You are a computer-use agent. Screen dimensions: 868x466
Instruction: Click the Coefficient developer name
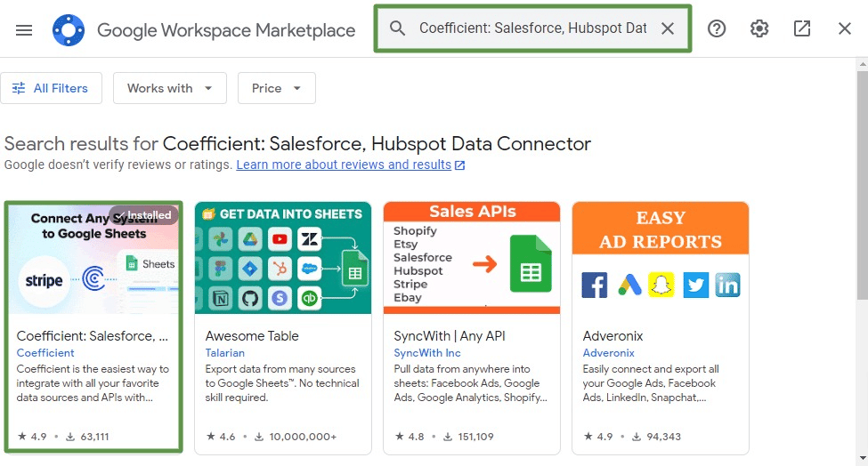point(45,353)
